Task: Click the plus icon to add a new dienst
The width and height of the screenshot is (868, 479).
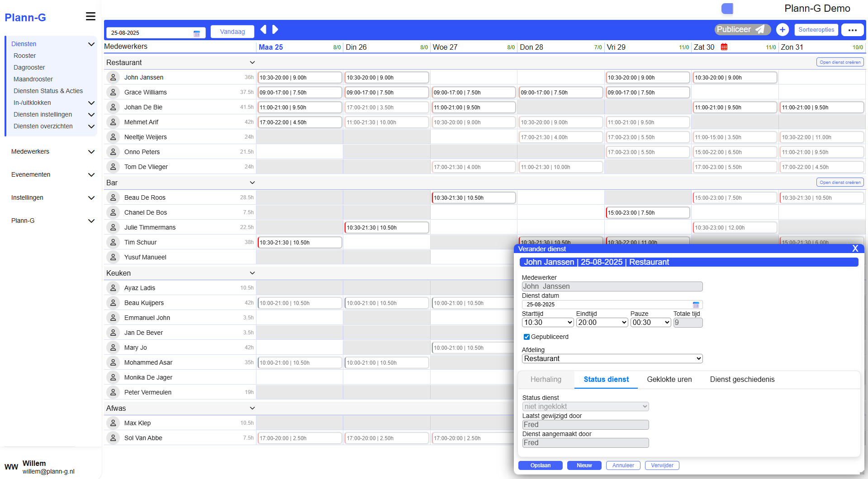Action: point(783,29)
